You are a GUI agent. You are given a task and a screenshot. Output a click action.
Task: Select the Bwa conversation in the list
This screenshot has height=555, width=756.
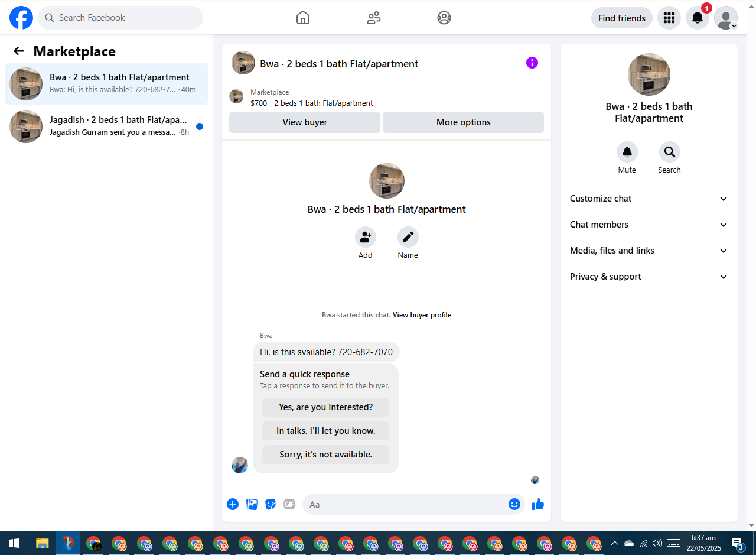[106, 84]
